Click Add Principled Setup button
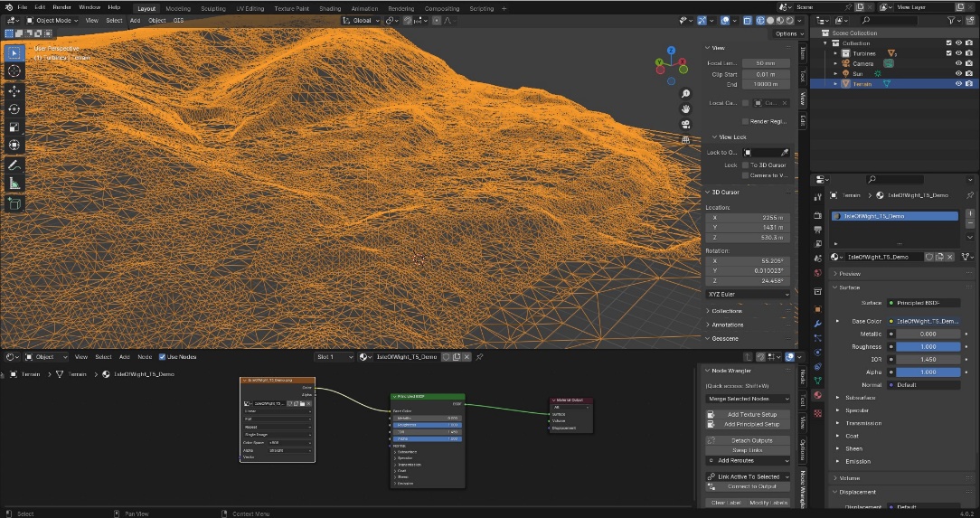 [x=748, y=424]
